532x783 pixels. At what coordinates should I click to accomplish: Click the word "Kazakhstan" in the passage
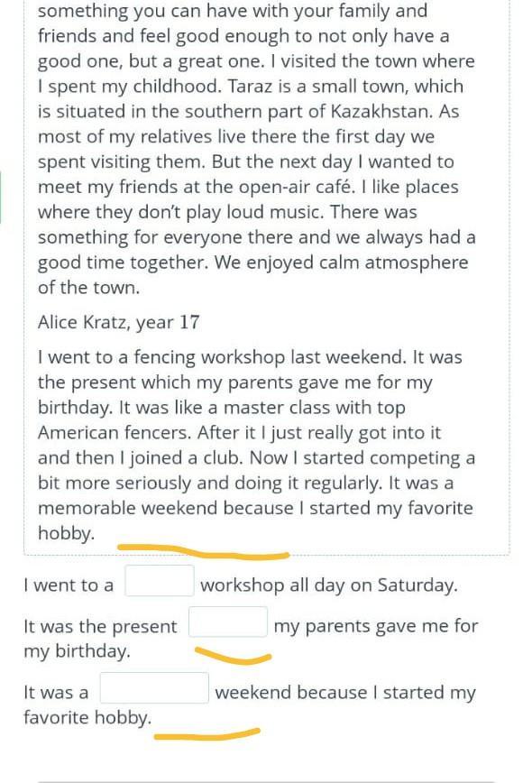(x=381, y=111)
